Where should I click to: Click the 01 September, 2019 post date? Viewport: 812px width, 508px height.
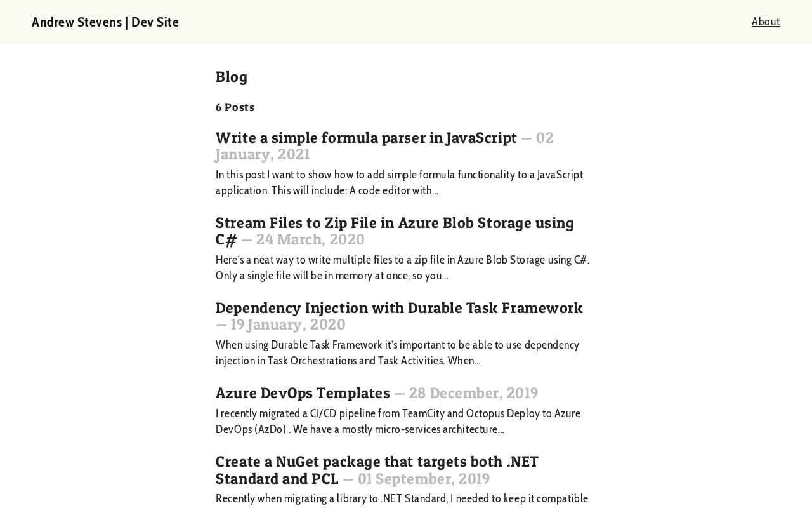[x=423, y=479]
